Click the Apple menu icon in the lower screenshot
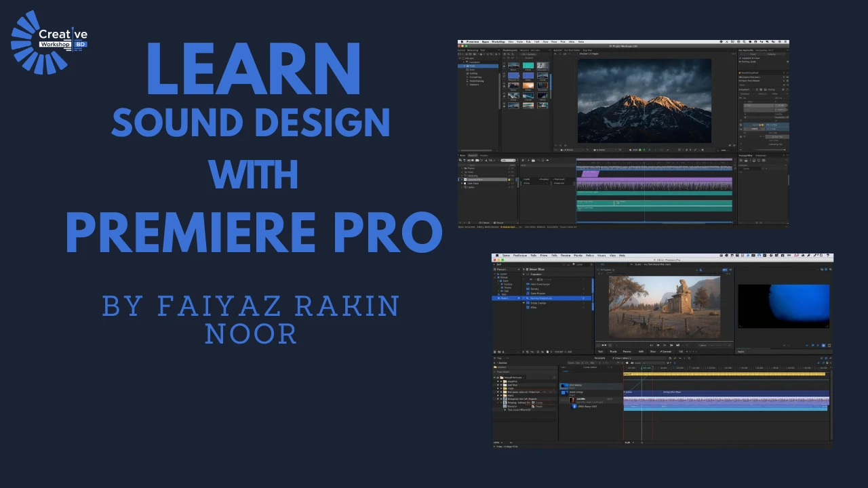This screenshot has height=488, width=868. [x=496, y=256]
